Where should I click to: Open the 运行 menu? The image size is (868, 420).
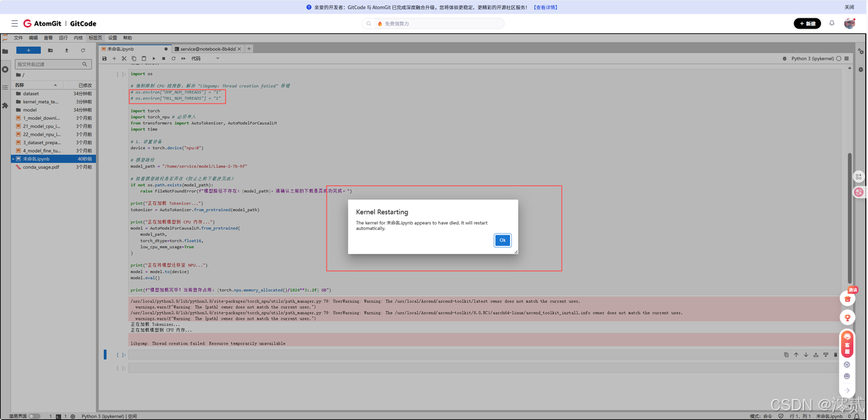pos(63,38)
